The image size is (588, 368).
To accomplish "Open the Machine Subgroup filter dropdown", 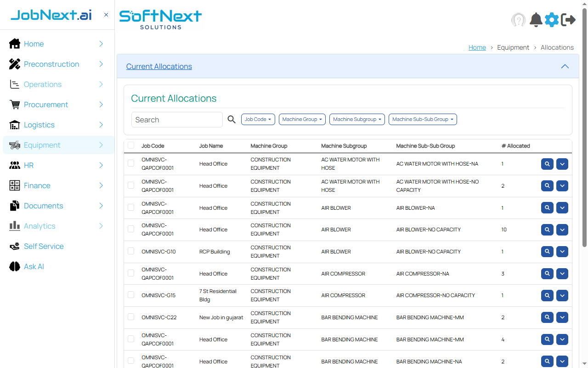I will pyautogui.click(x=357, y=119).
